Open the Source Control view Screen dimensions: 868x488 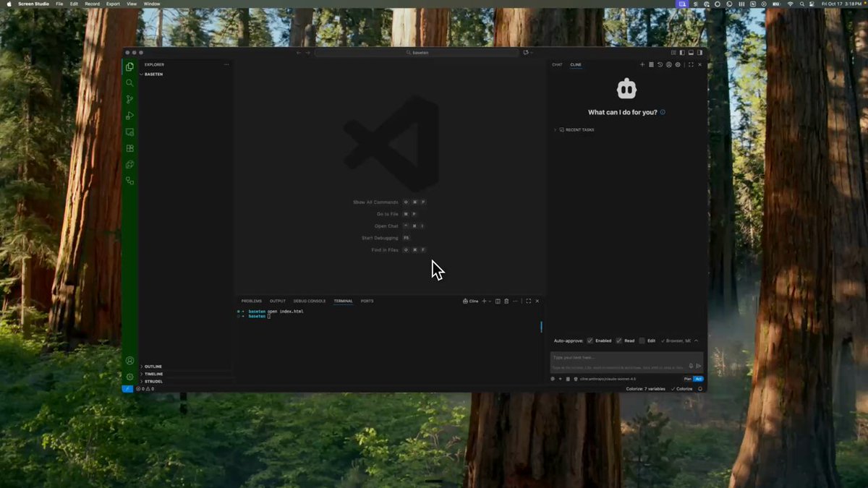click(x=129, y=99)
